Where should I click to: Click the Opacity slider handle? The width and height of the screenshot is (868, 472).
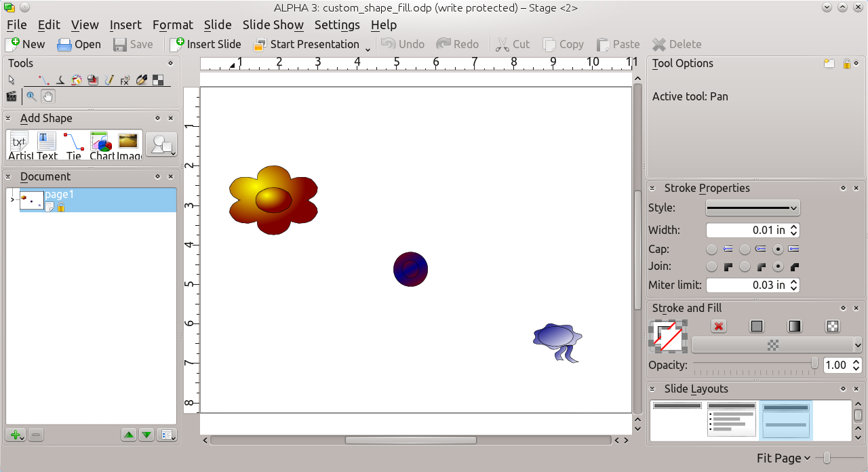[814, 364]
